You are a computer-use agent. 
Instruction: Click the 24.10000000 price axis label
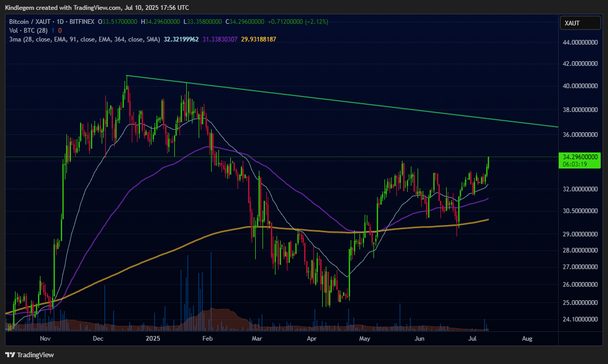pos(580,319)
